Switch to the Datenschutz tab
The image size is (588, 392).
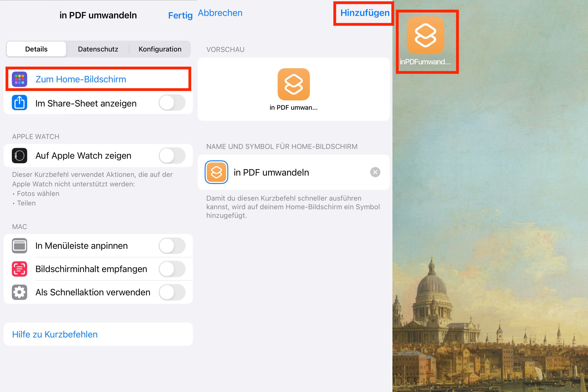[x=98, y=49]
